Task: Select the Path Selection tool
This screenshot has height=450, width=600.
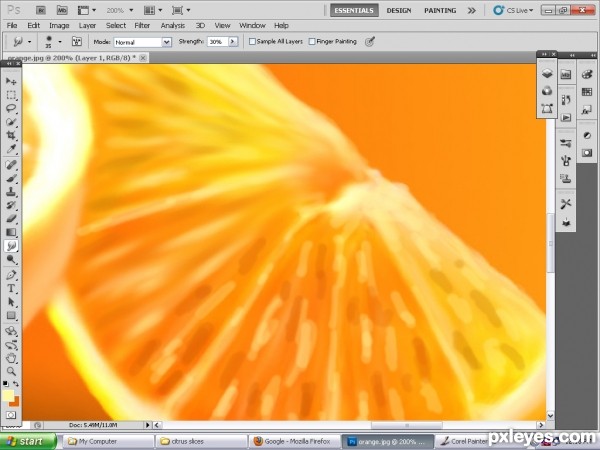Action: pos(11,302)
